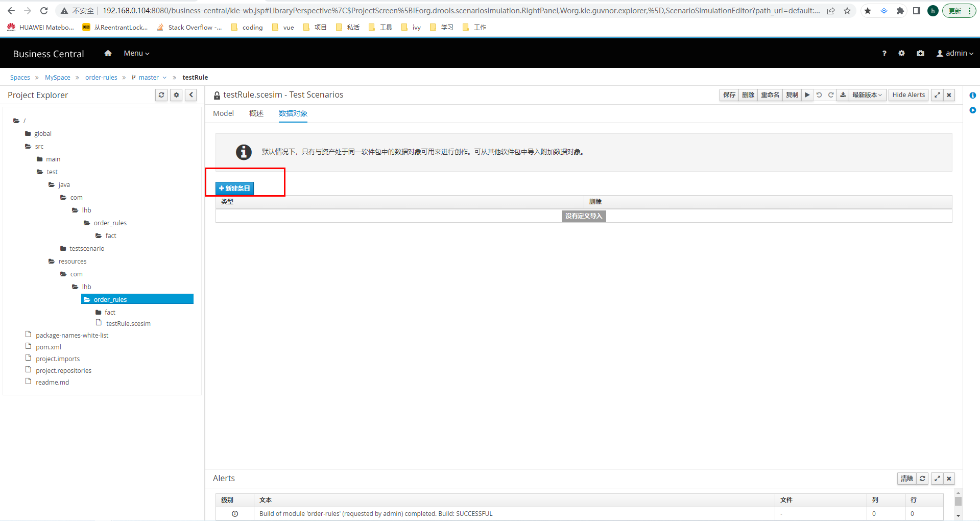Screen dimensions: 980x521
Task: Collapse the Project Explorer panel
Action: [191, 95]
